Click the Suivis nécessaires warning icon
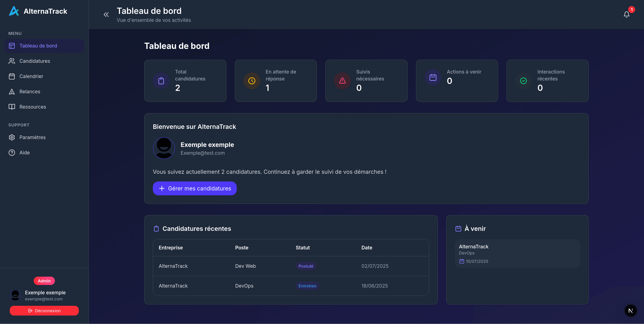The width and height of the screenshot is (644, 324). (x=342, y=81)
